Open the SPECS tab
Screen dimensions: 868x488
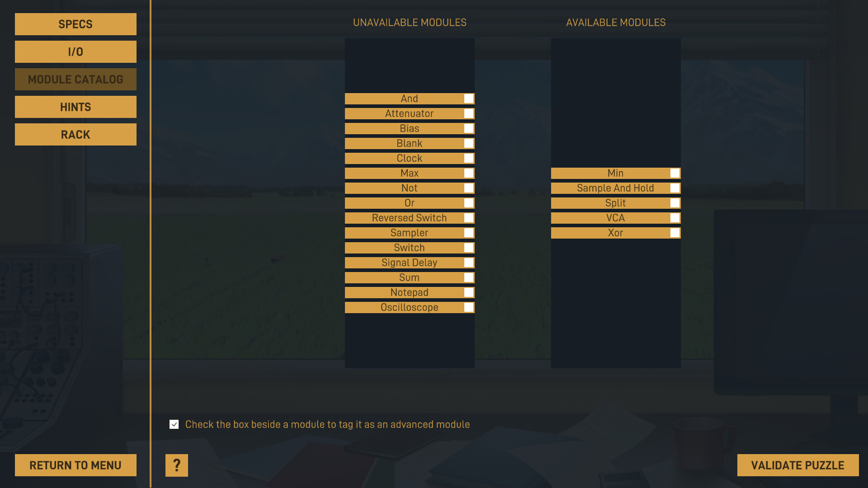coord(75,24)
